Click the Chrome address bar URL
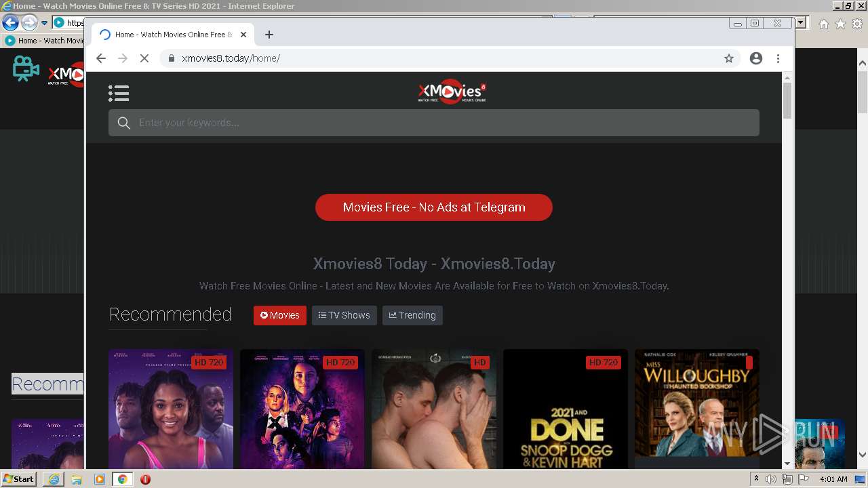Screen dimensions: 868x488 tap(231, 58)
